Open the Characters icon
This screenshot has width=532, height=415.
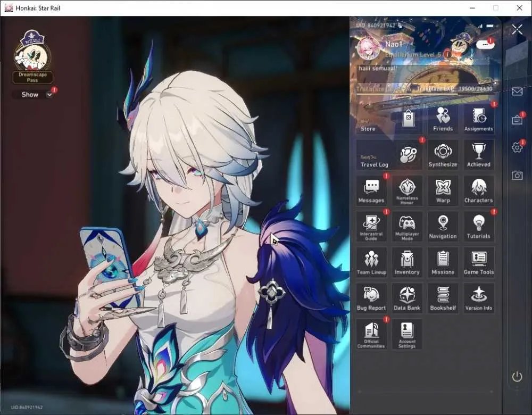[x=478, y=190]
